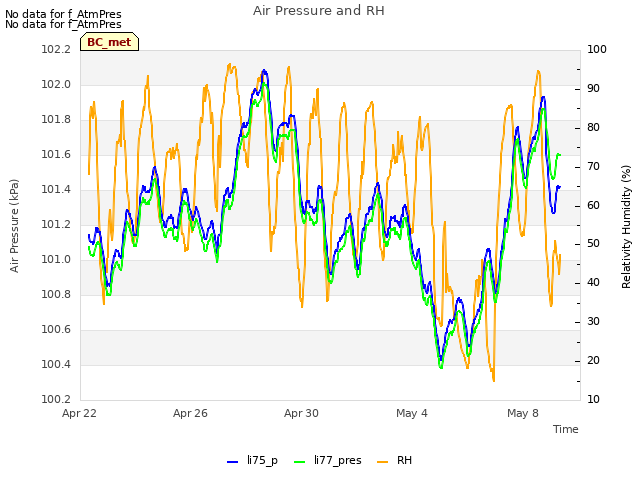Click the top 'No data for f_AtmPres' message
The image size is (640, 480).
pos(63,14)
